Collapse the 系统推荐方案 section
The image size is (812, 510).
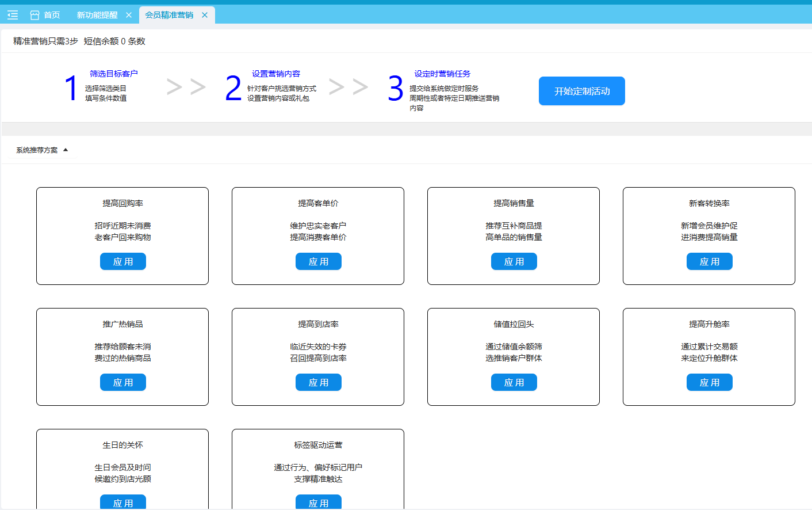click(x=66, y=150)
